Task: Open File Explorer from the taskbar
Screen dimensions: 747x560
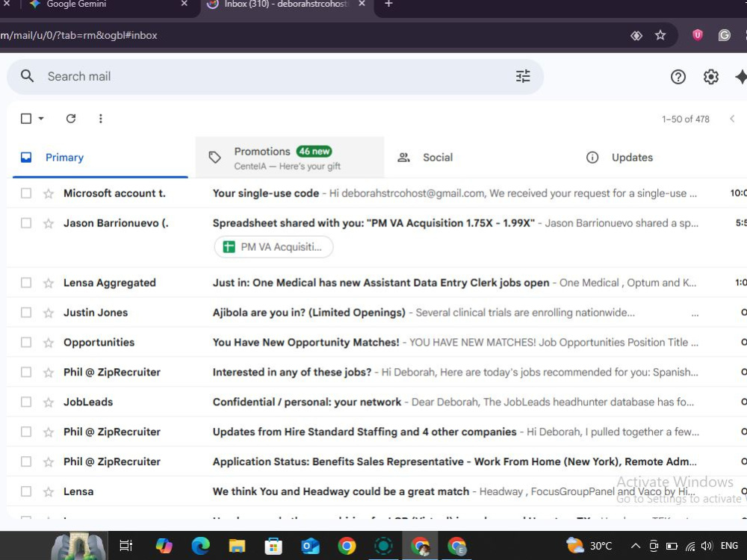Action: coord(237,546)
